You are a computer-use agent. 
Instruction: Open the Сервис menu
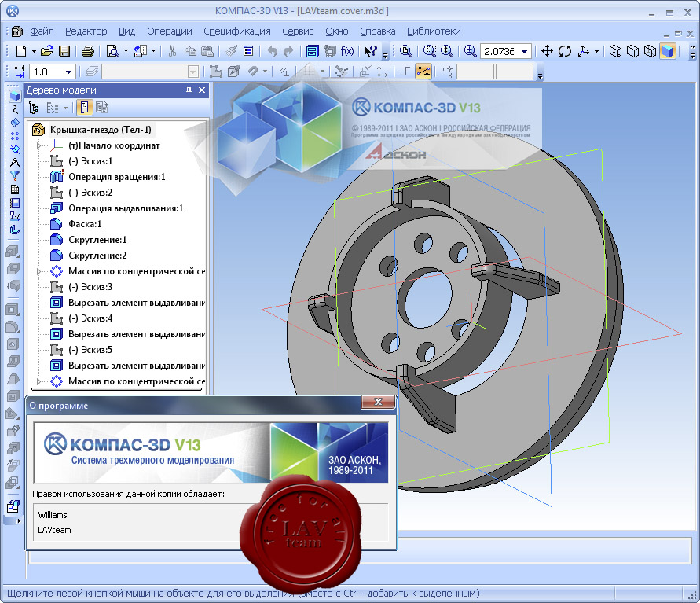298,31
